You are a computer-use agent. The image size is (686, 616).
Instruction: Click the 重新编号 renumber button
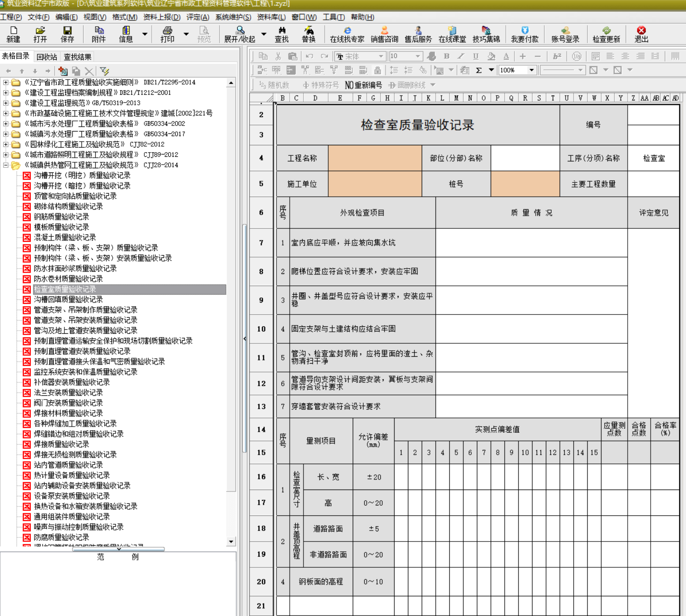point(364,85)
